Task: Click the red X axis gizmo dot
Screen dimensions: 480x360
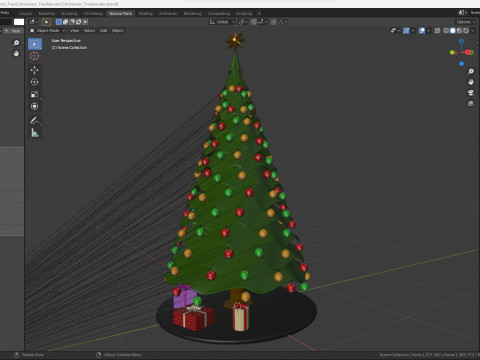Action: click(x=468, y=52)
